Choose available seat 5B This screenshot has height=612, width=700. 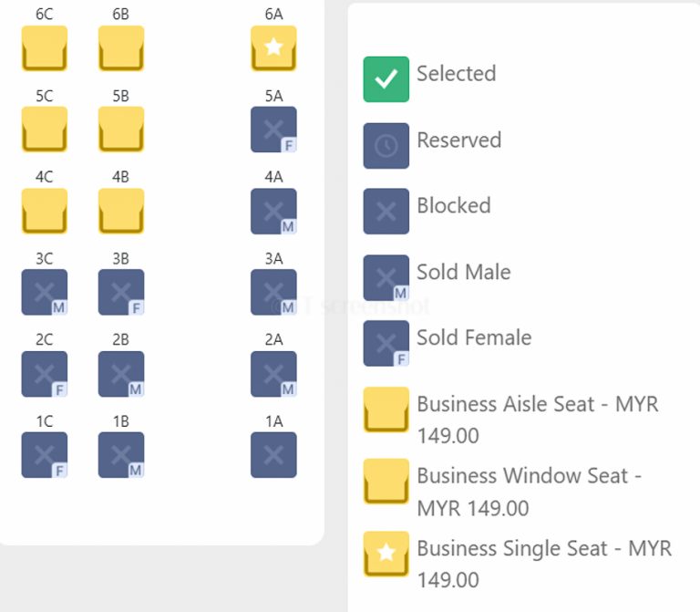pyautogui.click(x=121, y=130)
